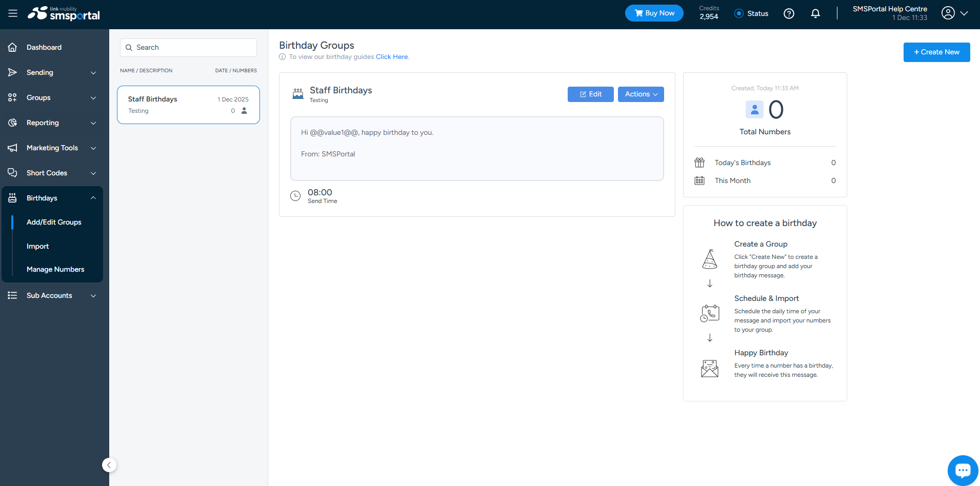The width and height of the screenshot is (980, 486).
Task: Follow the Click Here guides link
Action: click(x=392, y=57)
